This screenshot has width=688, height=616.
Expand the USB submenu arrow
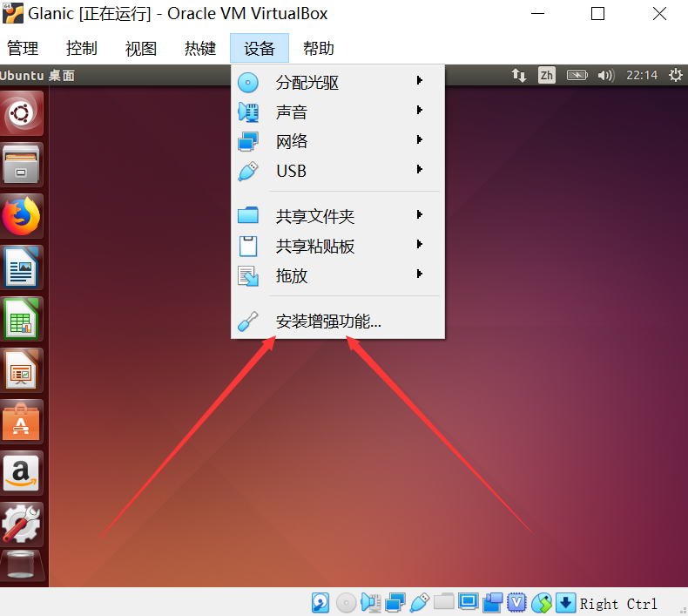coord(420,169)
